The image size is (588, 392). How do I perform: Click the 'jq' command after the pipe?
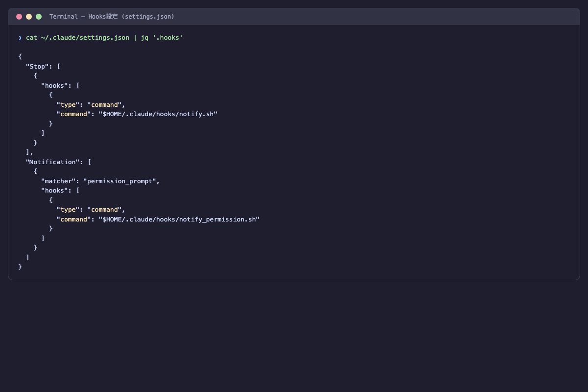click(145, 38)
